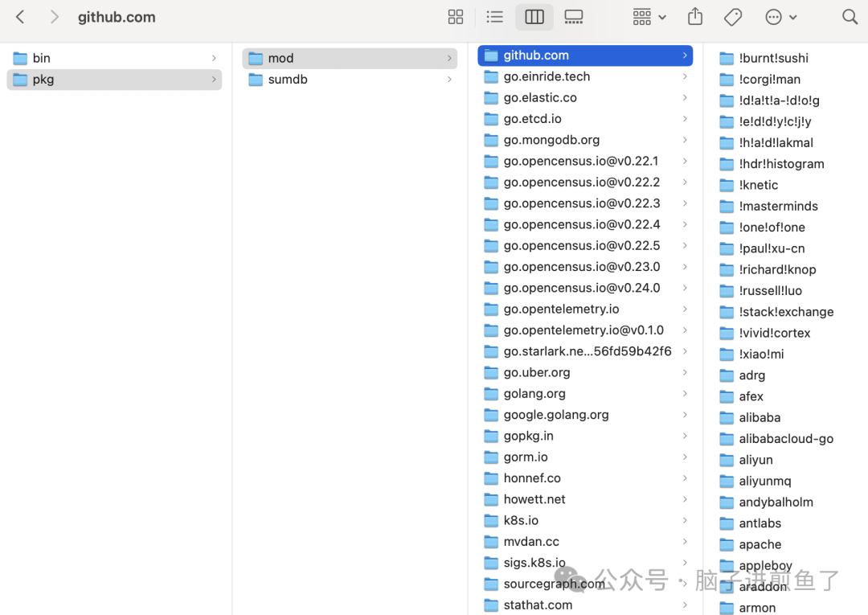868x615 pixels.
Task: Click the Share icon
Action: click(x=695, y=17)
